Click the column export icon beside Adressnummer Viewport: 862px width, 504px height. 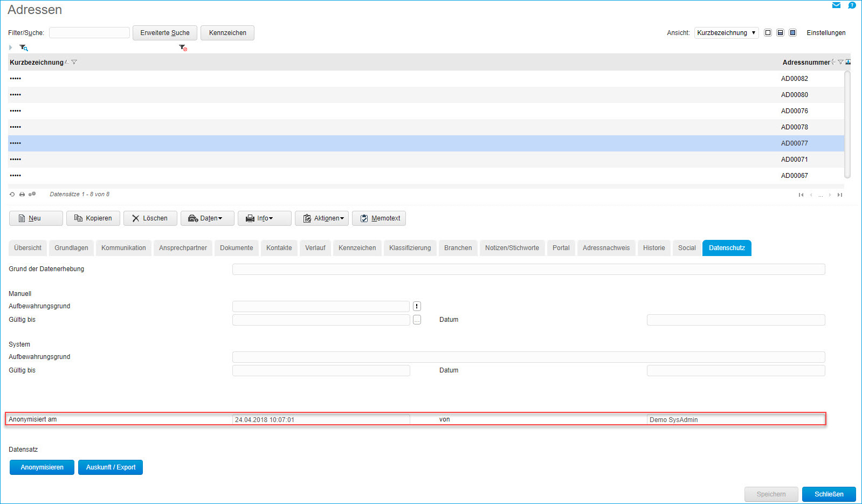pos(848,62)
